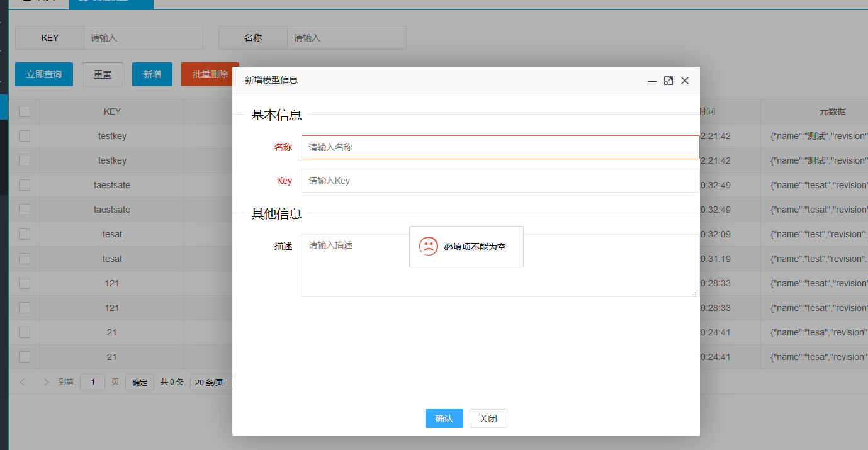Navigate to previous page with left arrow

coord(23,381)
